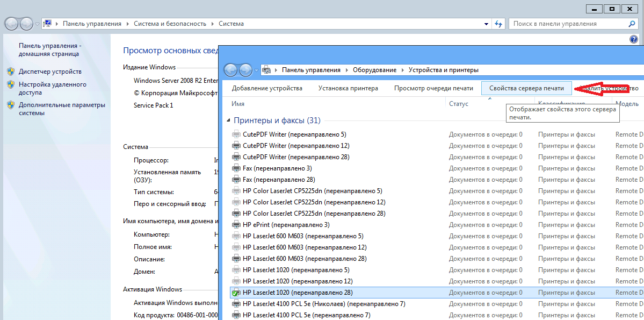
Task: Collapse the Принтеры и факсы group
Action: 229,120
